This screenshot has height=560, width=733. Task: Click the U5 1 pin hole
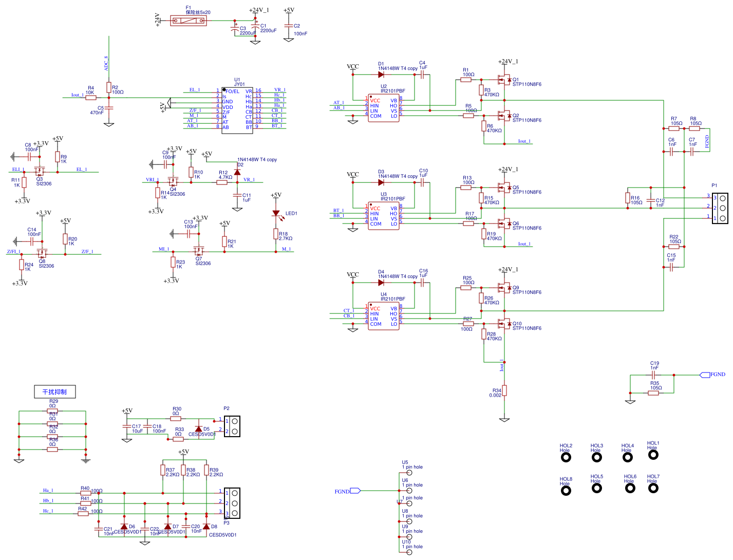pos(409,472)
